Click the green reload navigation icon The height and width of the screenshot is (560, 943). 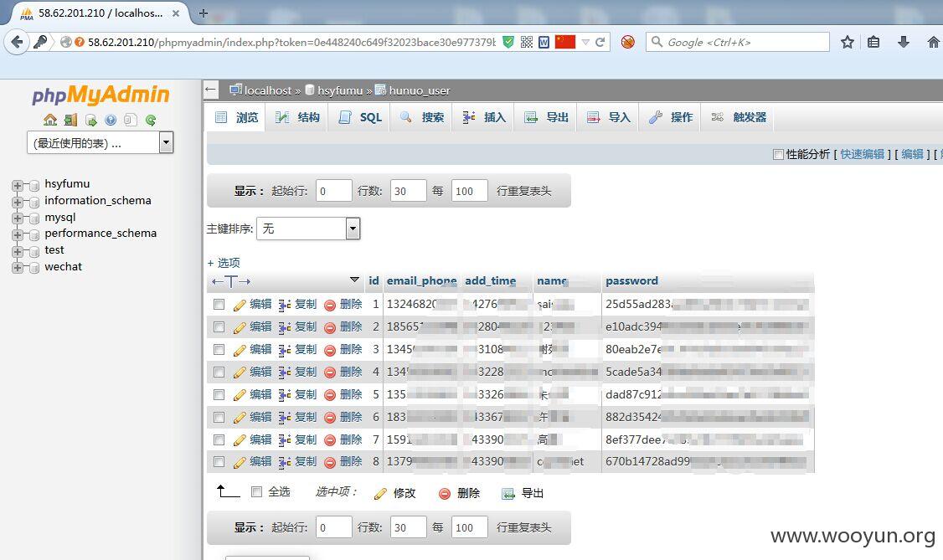[151, 121]
